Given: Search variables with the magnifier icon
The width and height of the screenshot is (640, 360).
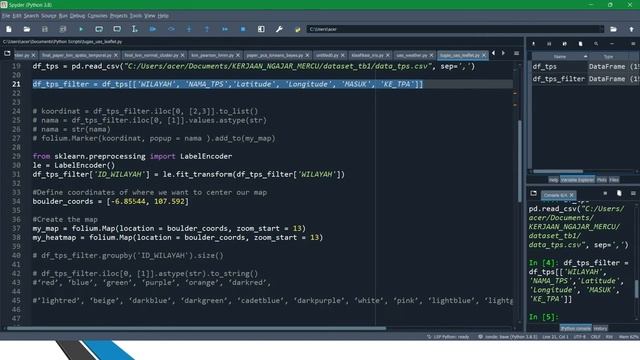Looking at the screenshot, I should click(596, 44).
